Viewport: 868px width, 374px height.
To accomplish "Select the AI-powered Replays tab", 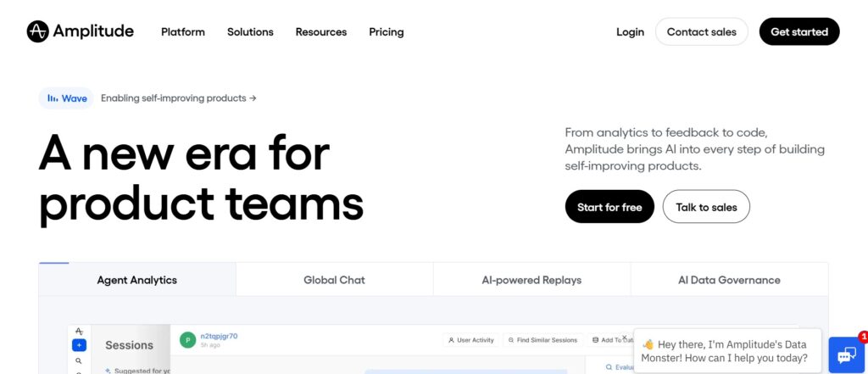I will pyautogui.click(x=531, y=280).
